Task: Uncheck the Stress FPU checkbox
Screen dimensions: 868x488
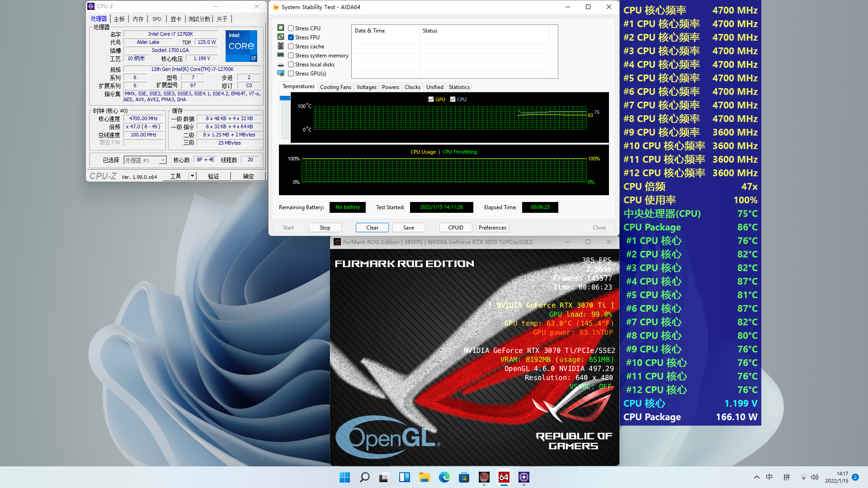Action: pyautogui.click(x=291, y=38)
